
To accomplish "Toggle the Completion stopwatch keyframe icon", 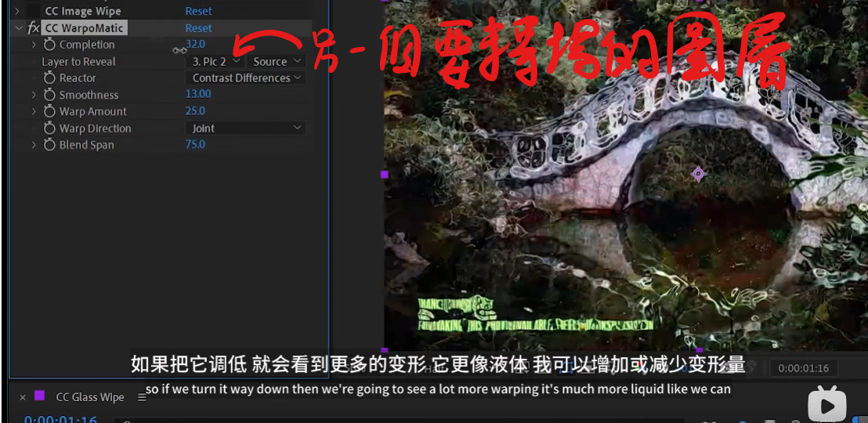I will [50, 45].
